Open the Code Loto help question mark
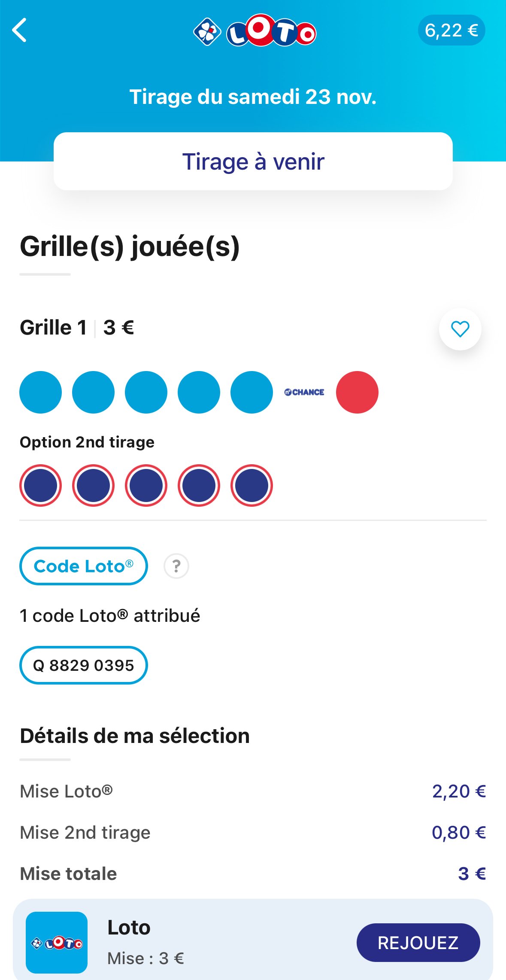506x980 pixels. pos(176,566)
